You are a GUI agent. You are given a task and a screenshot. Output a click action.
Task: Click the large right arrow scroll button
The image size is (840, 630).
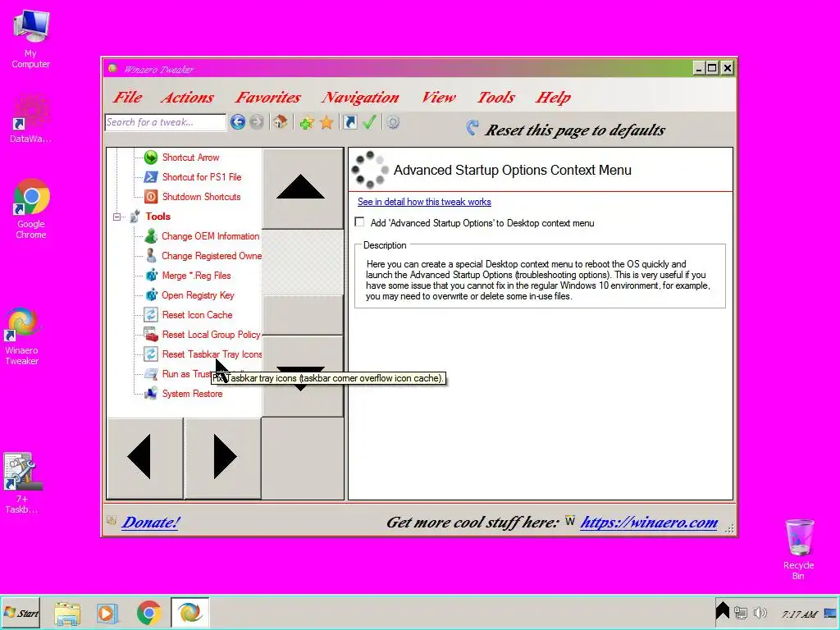tap(223, 458)
